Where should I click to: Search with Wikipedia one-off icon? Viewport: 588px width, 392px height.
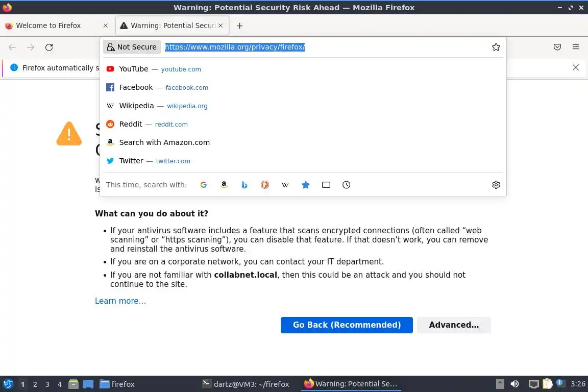tap(285, 185)
